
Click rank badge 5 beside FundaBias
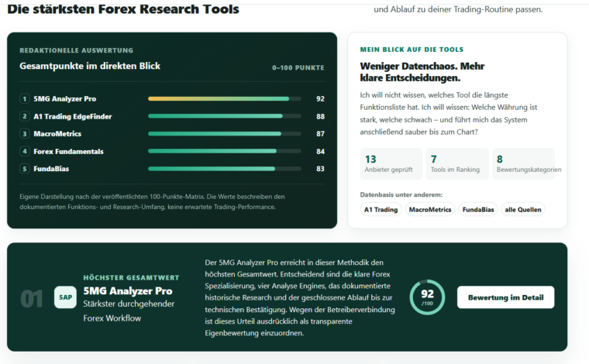click(25, 169)
